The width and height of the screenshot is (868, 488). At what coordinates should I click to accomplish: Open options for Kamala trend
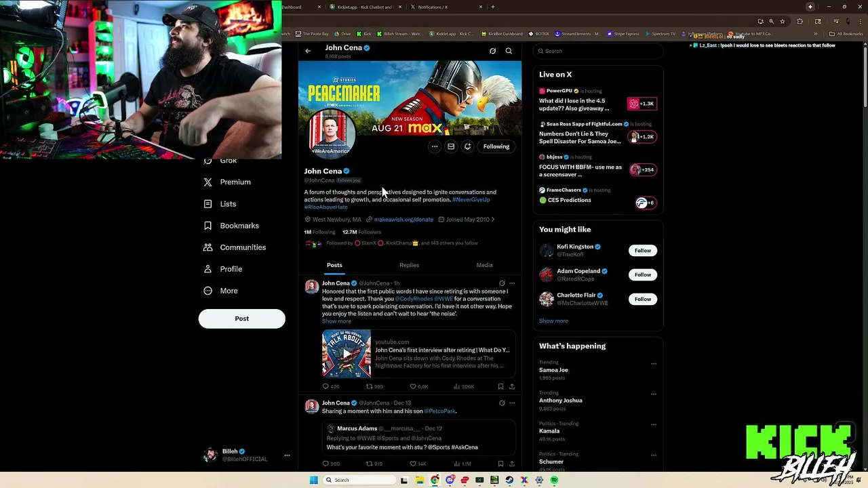pyautogui.click(x=654, y=424)
